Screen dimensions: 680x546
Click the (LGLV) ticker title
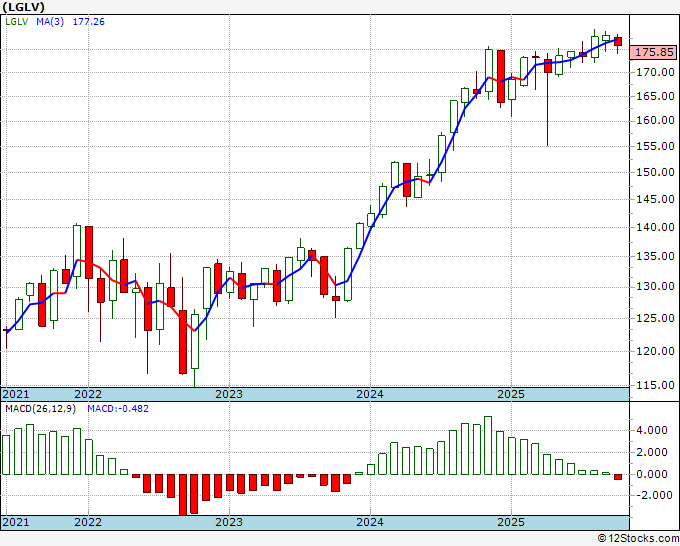[23, 7]
